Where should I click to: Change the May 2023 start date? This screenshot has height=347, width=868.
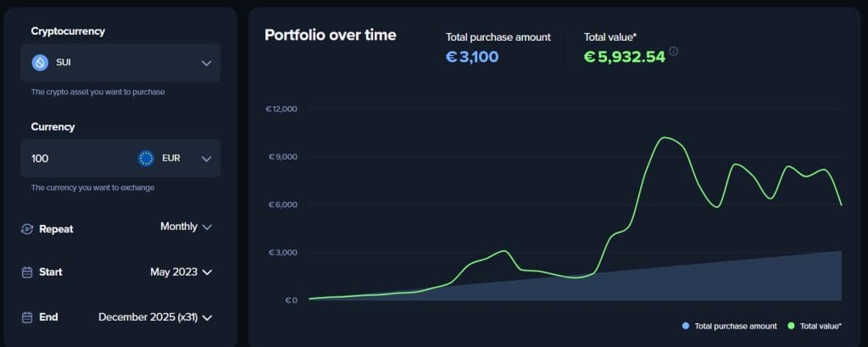click(181, 272)
